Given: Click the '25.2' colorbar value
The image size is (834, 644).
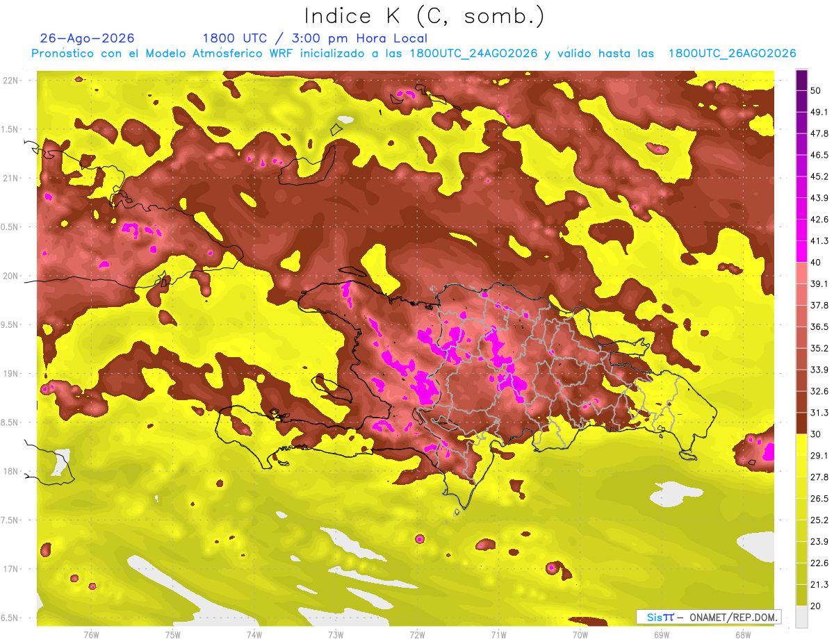Looking at the screenshot, I should pyautogui.click(x=819, y=520).
